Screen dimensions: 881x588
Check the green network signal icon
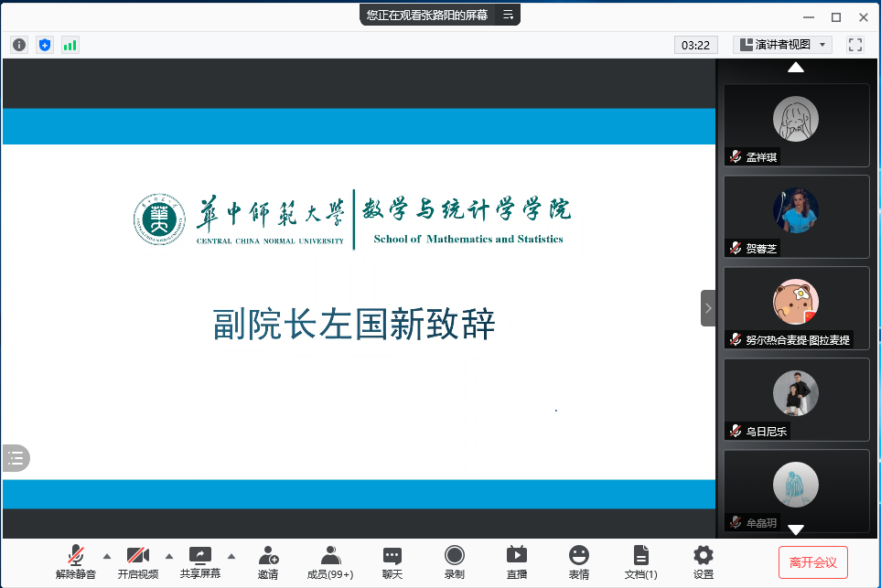point(70,44)
